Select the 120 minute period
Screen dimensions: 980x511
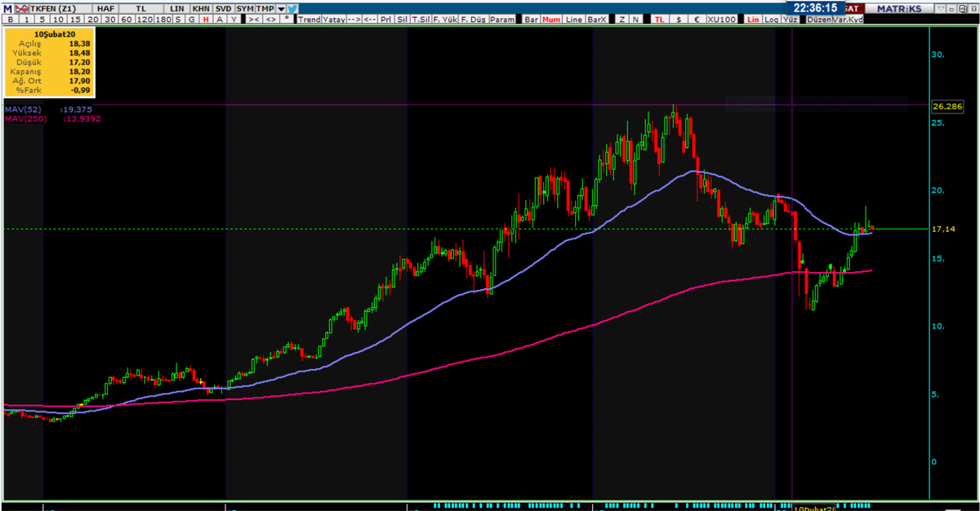click(145, 20)
